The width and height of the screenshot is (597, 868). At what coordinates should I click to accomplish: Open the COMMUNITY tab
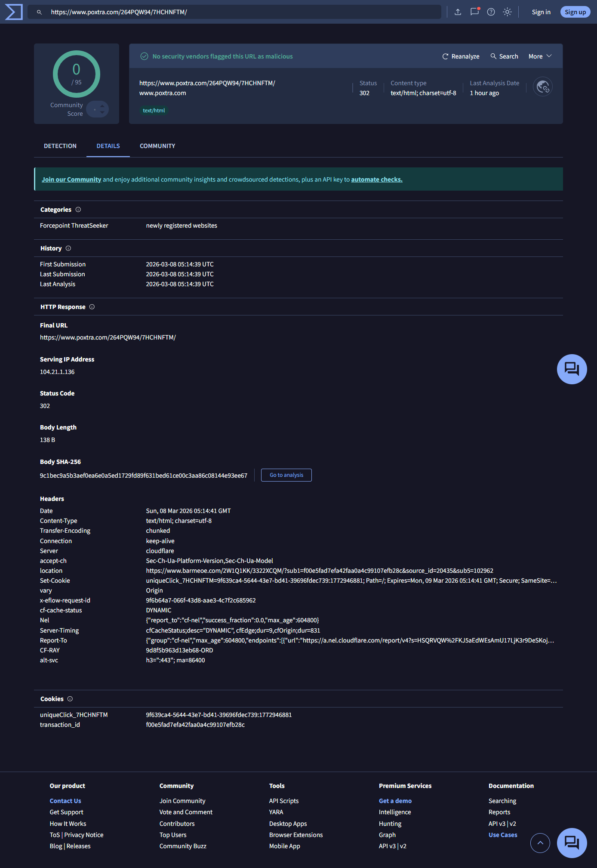click(157, 146)
